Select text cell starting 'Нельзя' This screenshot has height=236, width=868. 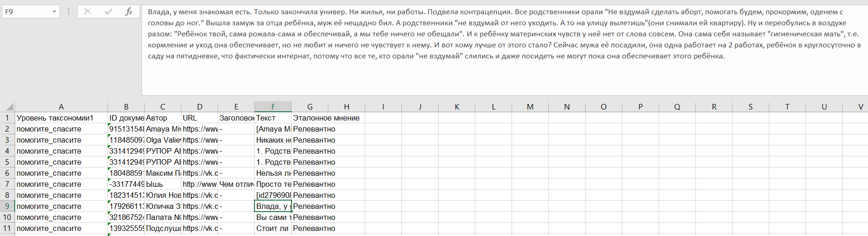click(x=273, y=173)
